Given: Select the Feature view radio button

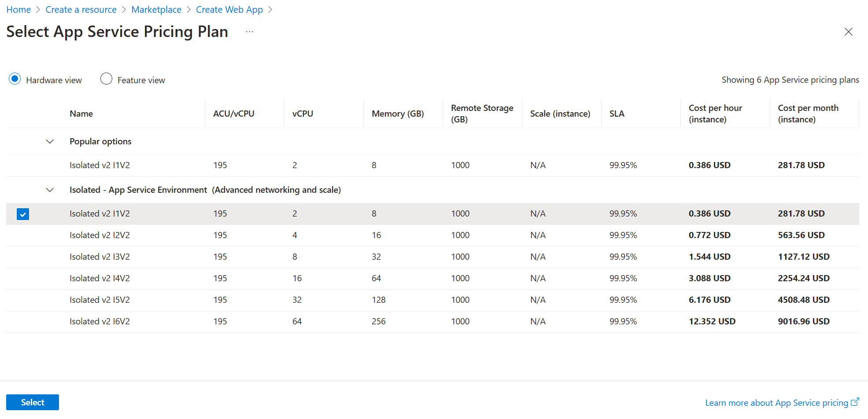Looking at the screenshot, I should pyautogui.click(x=106, y=79).
